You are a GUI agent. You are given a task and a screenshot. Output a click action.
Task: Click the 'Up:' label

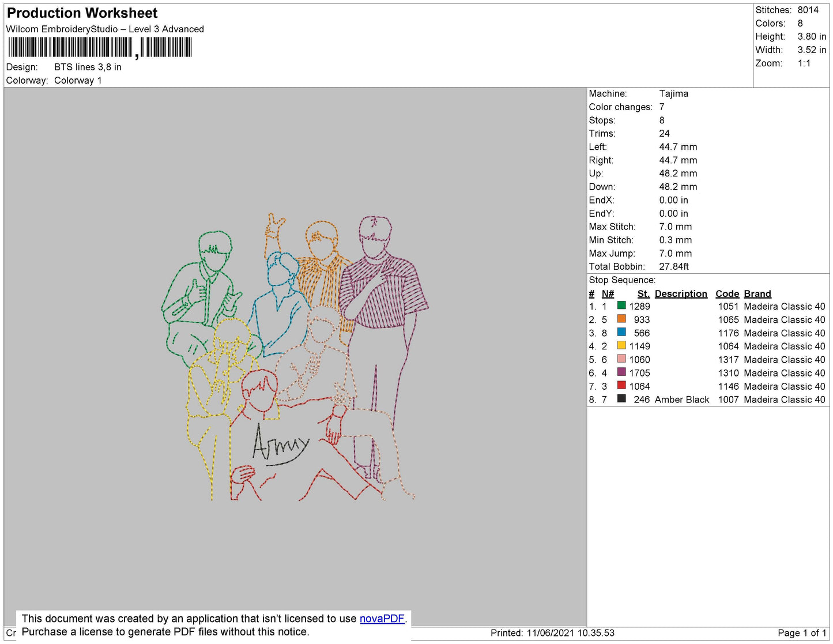point(596,174)
